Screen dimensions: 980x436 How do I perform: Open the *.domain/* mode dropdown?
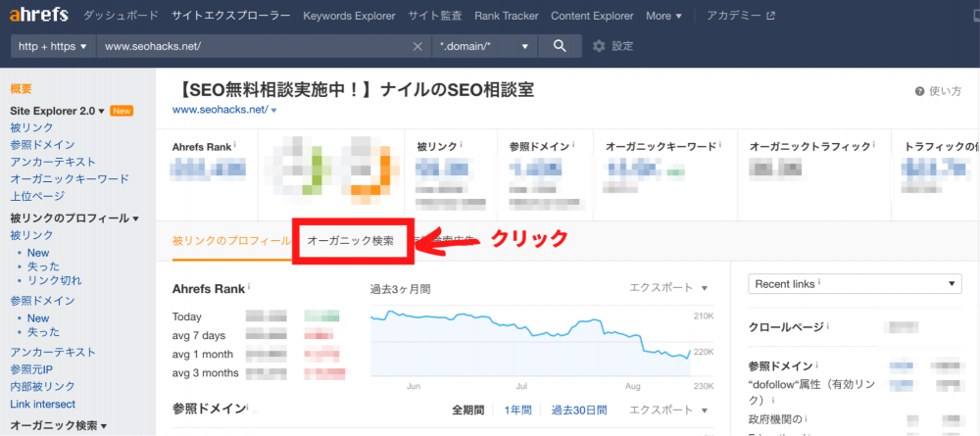(484, 46)
